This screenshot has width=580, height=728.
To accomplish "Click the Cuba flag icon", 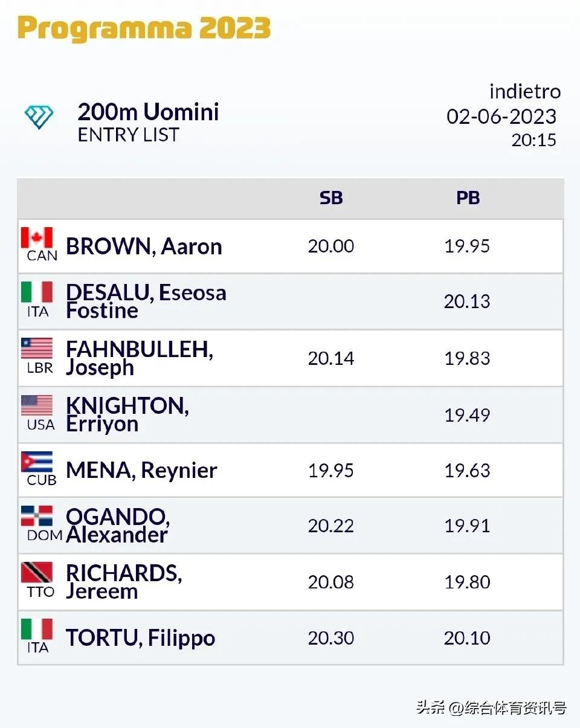I will tap(37, 462).
